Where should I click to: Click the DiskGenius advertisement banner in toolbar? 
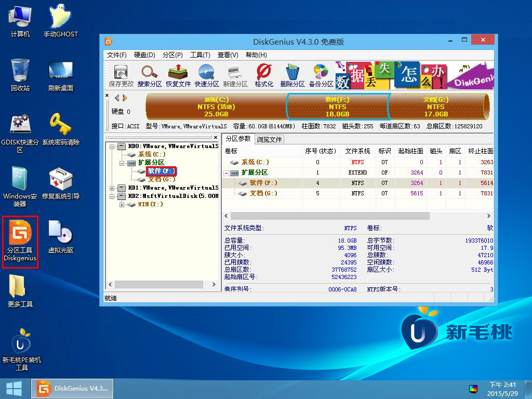(x=415, y=75)
